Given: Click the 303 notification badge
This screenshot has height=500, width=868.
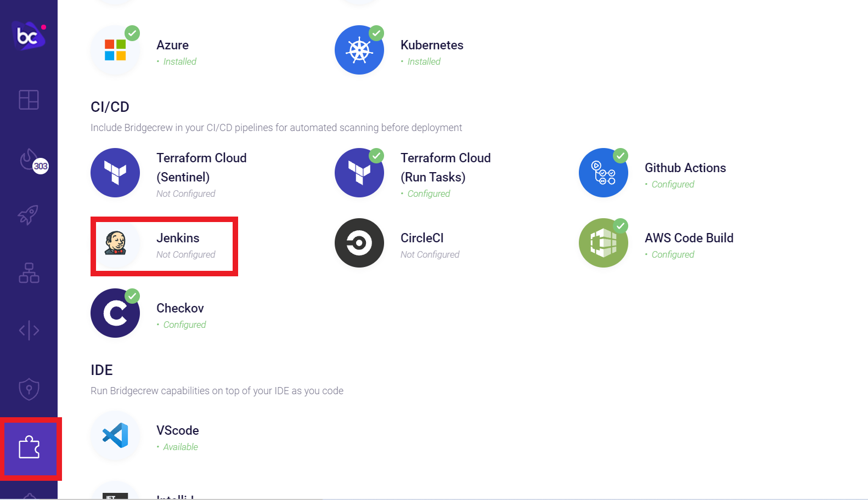Looking at the screenshot, I should pyautogui.click(x=41, y=166).
